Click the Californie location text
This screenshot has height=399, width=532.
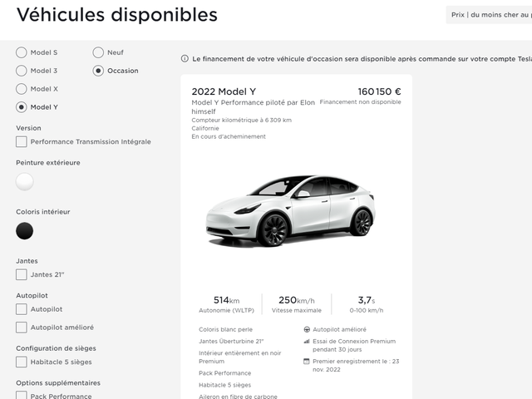(205, 128)
